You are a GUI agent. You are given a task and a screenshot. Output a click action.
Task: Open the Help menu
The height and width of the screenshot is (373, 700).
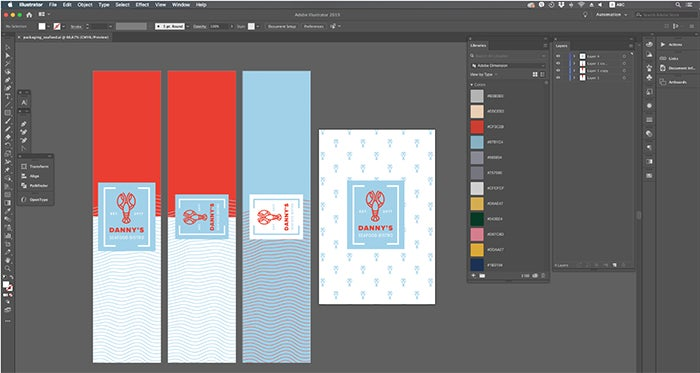[x=201, y=4]
